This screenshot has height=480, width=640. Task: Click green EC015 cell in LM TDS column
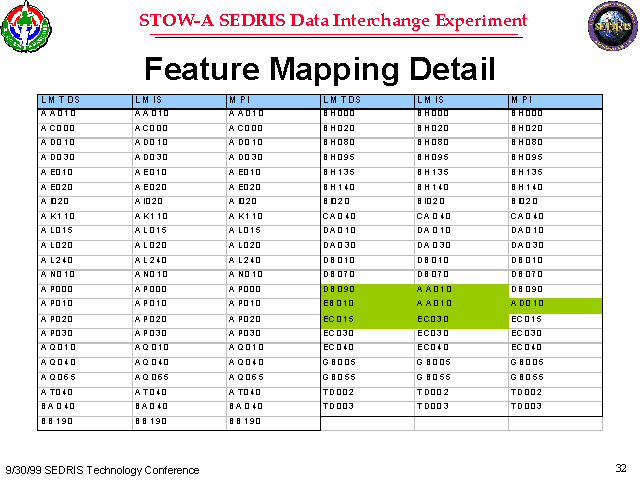(338, 320)
